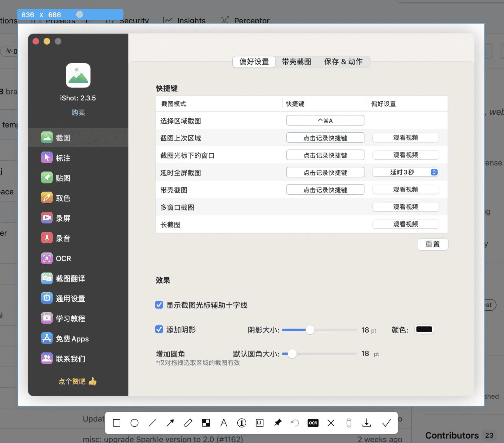Choose the arrow drawing tool

170,423
